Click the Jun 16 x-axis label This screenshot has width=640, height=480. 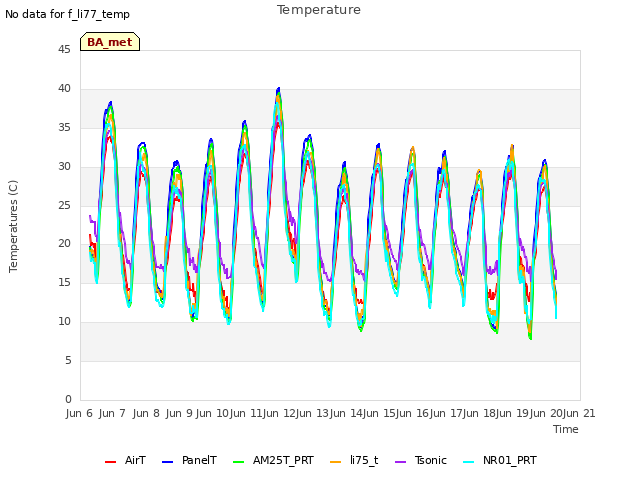pyautogui.click(x=412, y=413)
